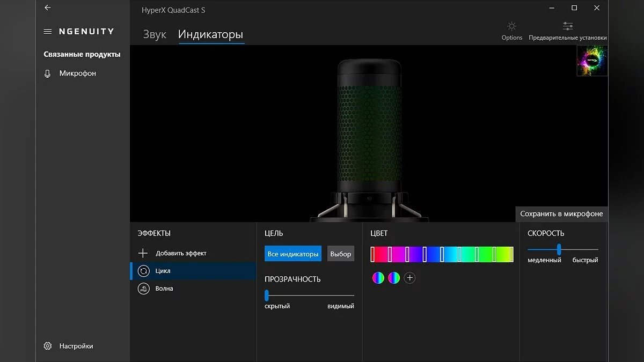Viewport: 644px width, 362px height.
Task: Open the Options brightness icon
Action: (x=511, y=27)
